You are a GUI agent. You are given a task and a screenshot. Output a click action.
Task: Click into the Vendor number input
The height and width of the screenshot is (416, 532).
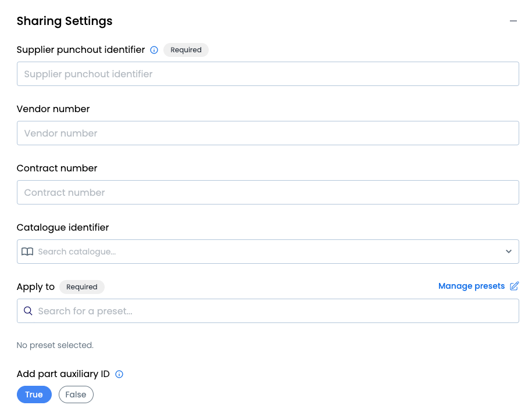pyautogui.click(x=267, y=133)
